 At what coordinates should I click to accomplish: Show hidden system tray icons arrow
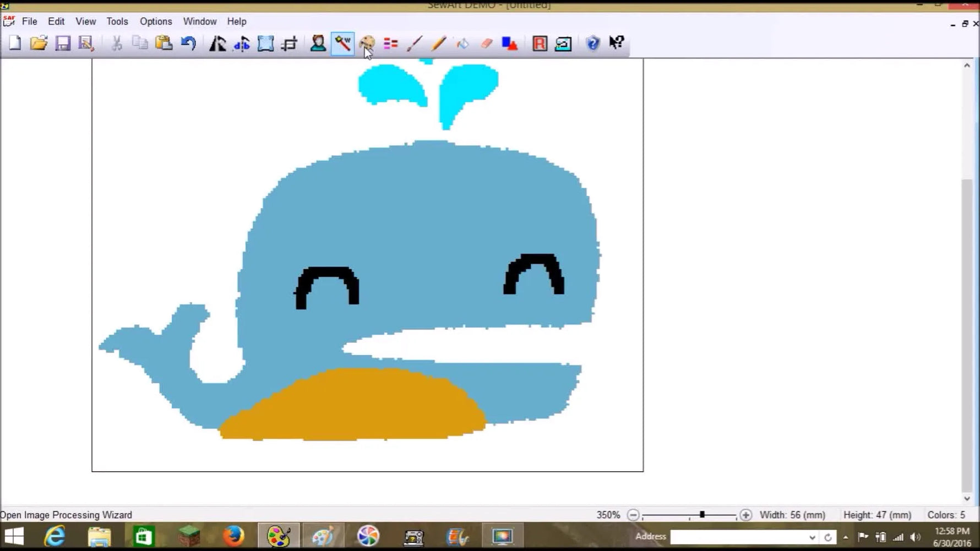[846, 537]
